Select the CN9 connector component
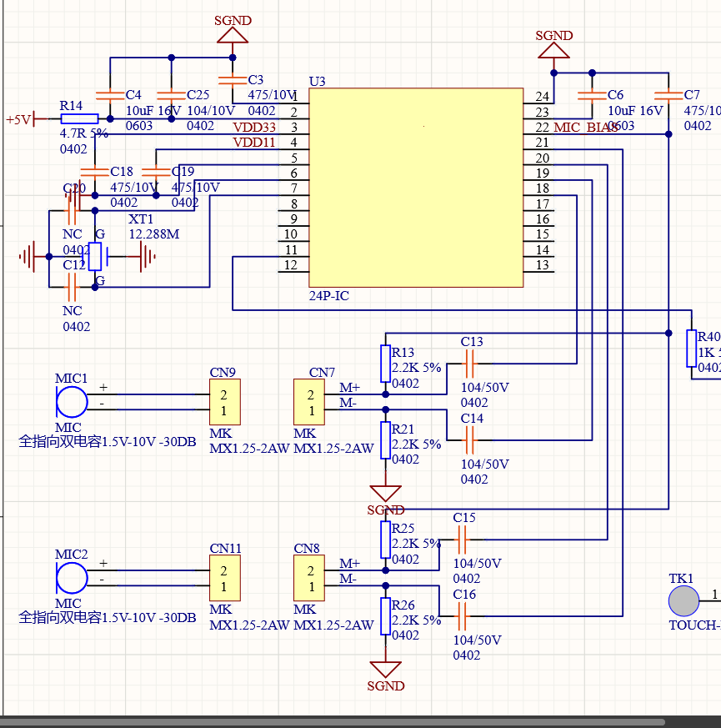Screen dimensions: 721x728 224,403
